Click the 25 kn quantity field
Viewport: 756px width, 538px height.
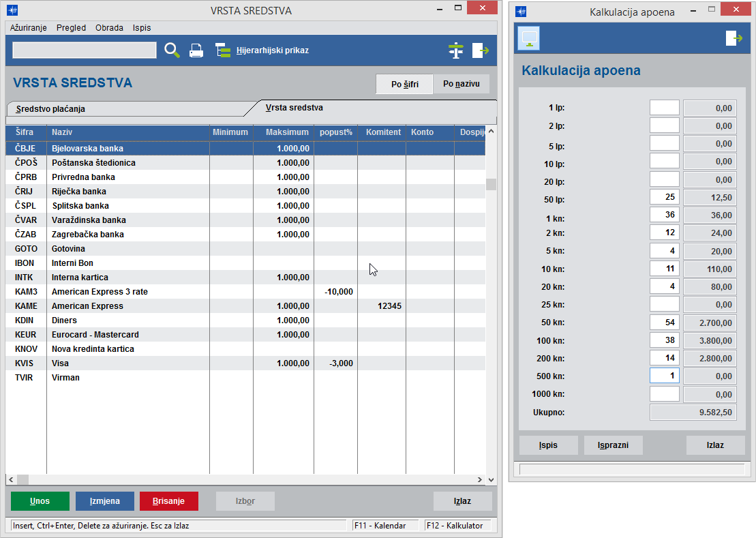[665, 304]
